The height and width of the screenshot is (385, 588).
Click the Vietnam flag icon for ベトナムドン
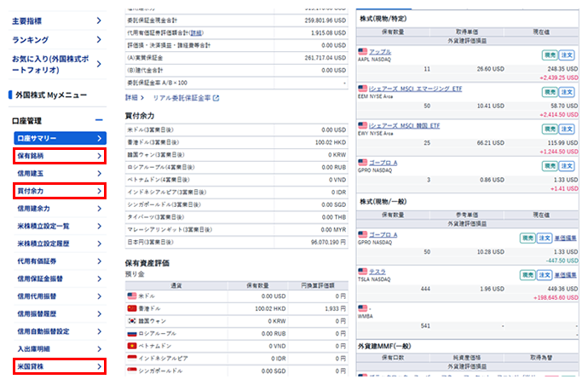[132, 347]
